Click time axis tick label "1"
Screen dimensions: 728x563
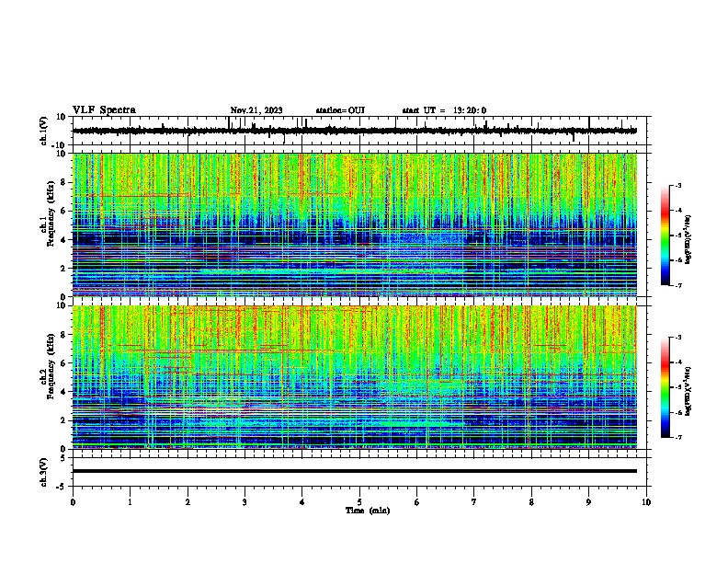click(x=130, y=502)
